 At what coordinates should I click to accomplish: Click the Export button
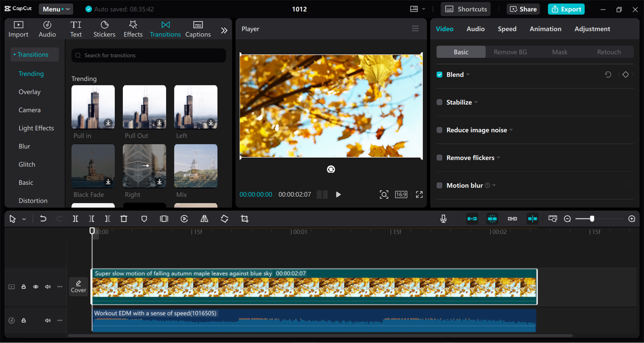point(566,9)
